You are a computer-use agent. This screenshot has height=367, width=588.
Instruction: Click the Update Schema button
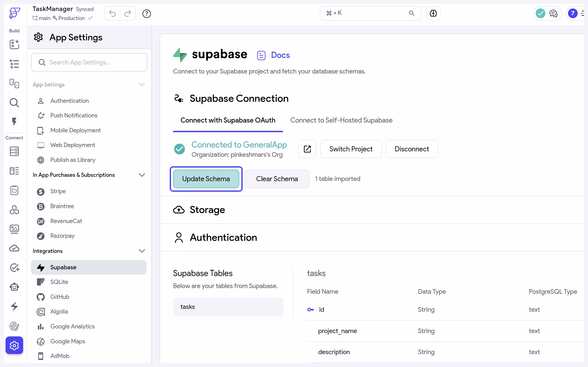[206, 179]
